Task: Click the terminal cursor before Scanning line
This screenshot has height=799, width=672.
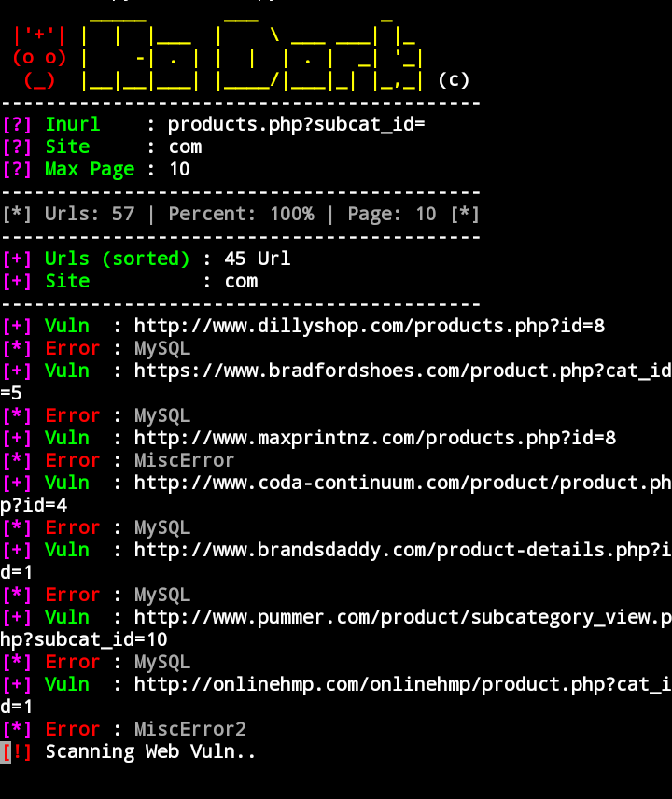Action: tap(5, 752)
